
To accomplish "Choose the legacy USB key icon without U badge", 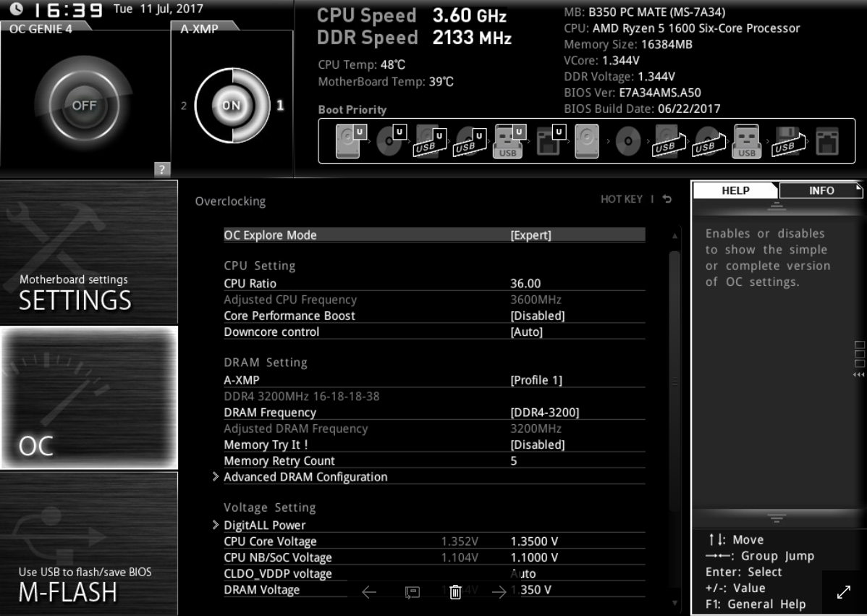I will pos(746,141).
